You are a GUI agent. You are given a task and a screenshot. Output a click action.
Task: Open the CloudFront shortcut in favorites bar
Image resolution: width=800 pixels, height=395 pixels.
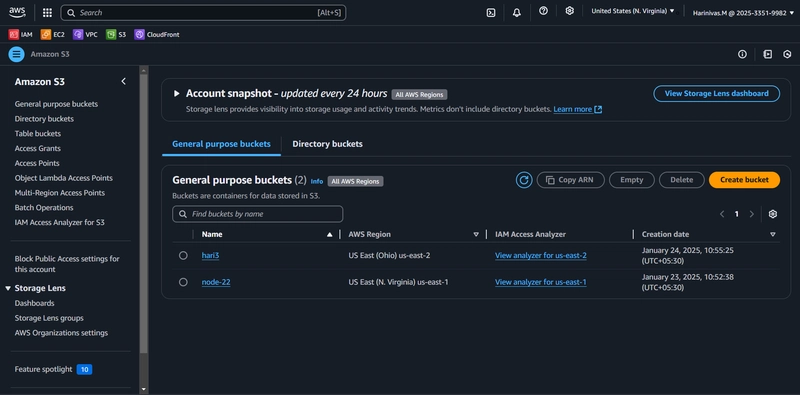(157, 35)
